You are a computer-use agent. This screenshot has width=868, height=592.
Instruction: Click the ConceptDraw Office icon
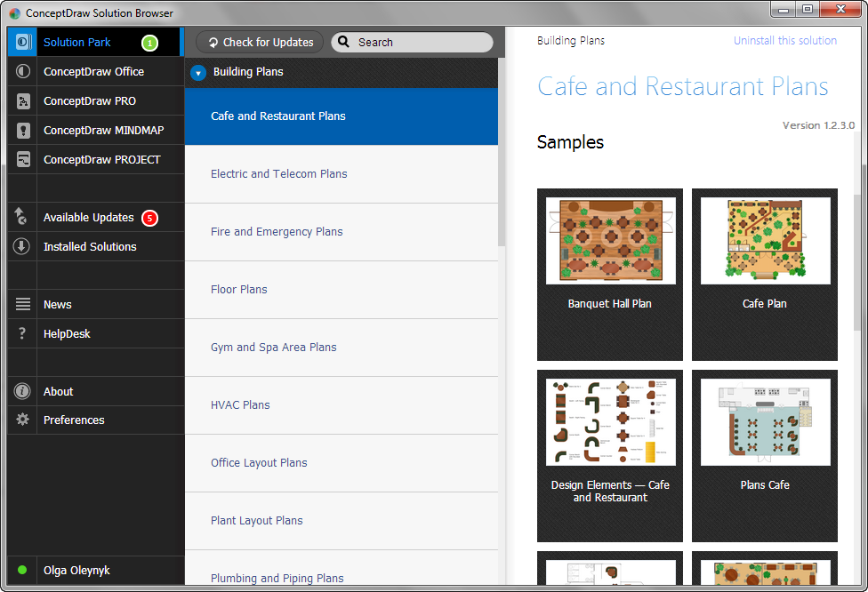[x=23, y=71]
